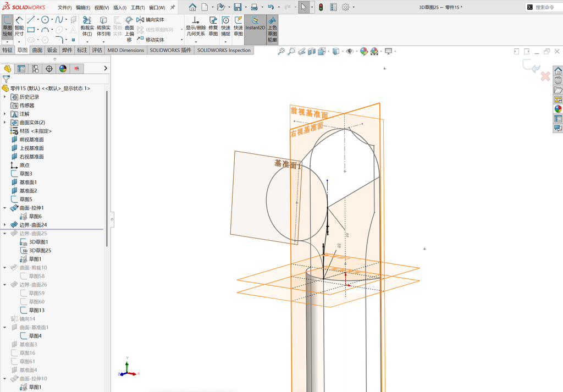Collapse the 曲面-拉伸1 node
Viewport: 563px width, 392px height.
(x=4, y=208)
